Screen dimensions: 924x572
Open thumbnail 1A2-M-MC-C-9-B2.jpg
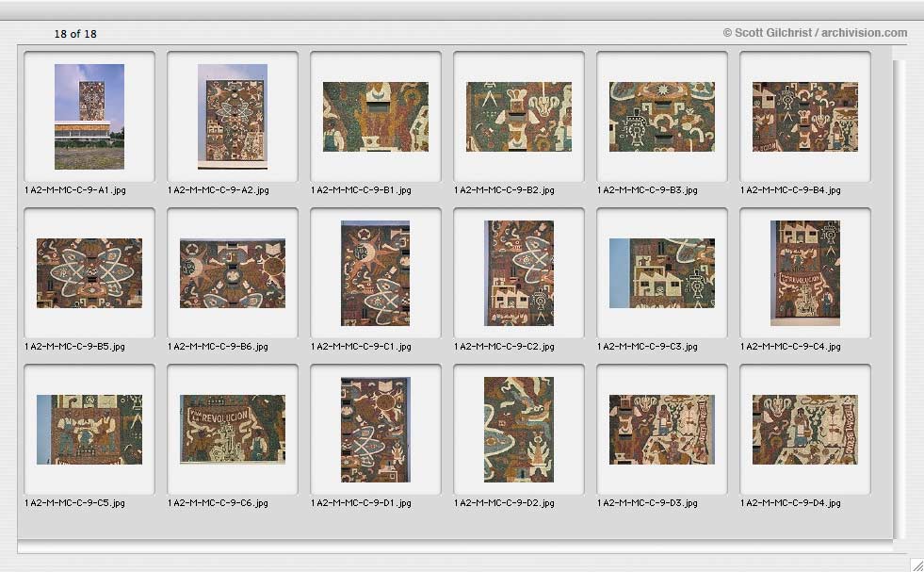tap(519, 117)
